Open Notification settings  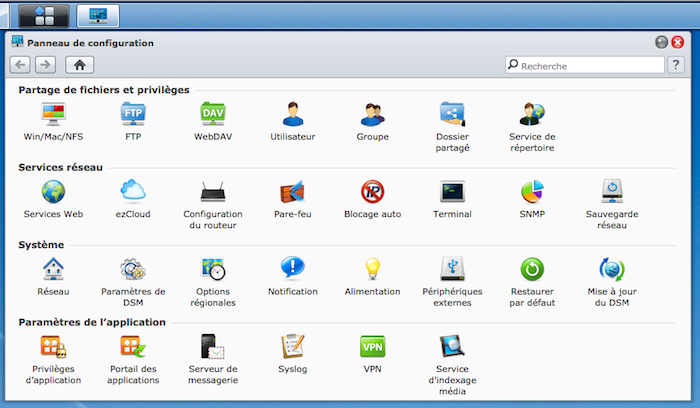pyautogui.click(x=293, y=269)
